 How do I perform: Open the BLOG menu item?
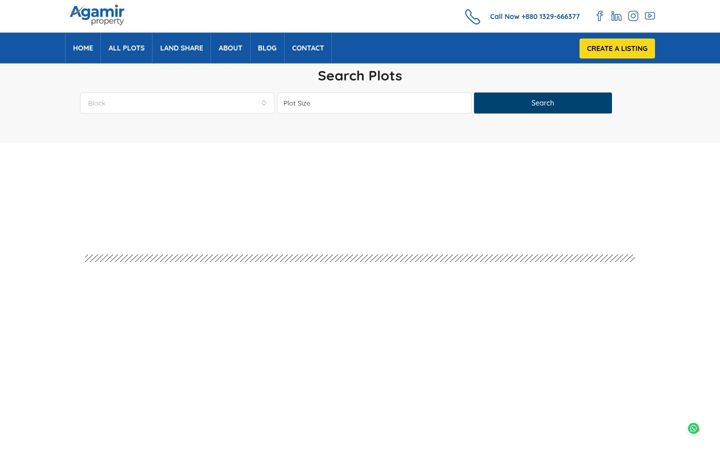click(x=267, y=48)
